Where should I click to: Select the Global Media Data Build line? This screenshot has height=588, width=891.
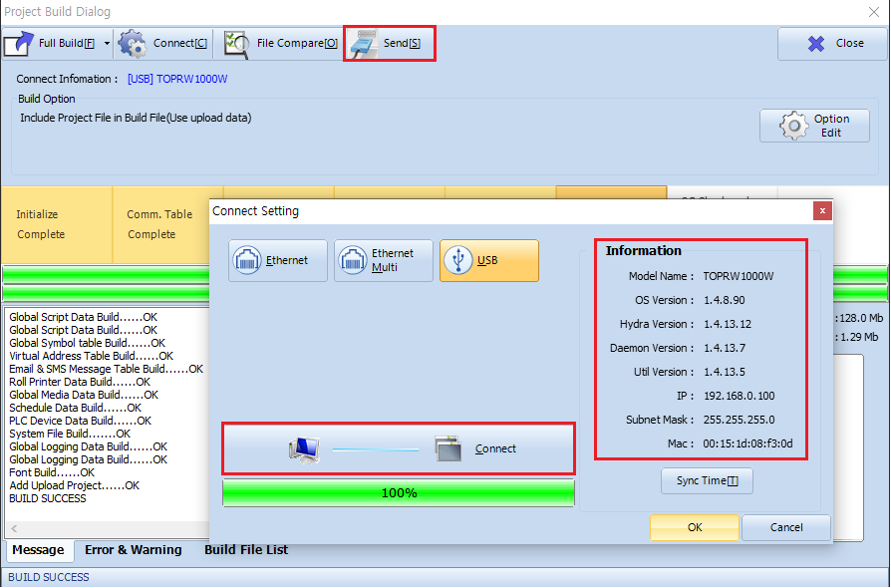click(x=84, y=395)
